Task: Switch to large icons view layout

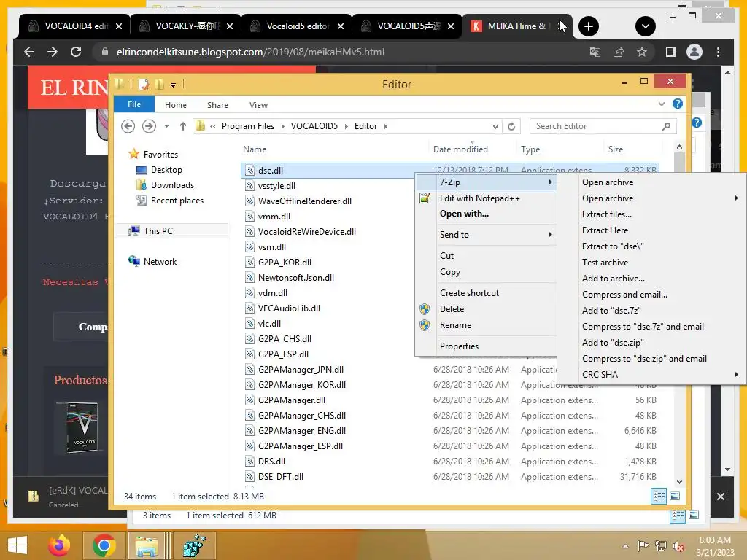Action: 675,496
